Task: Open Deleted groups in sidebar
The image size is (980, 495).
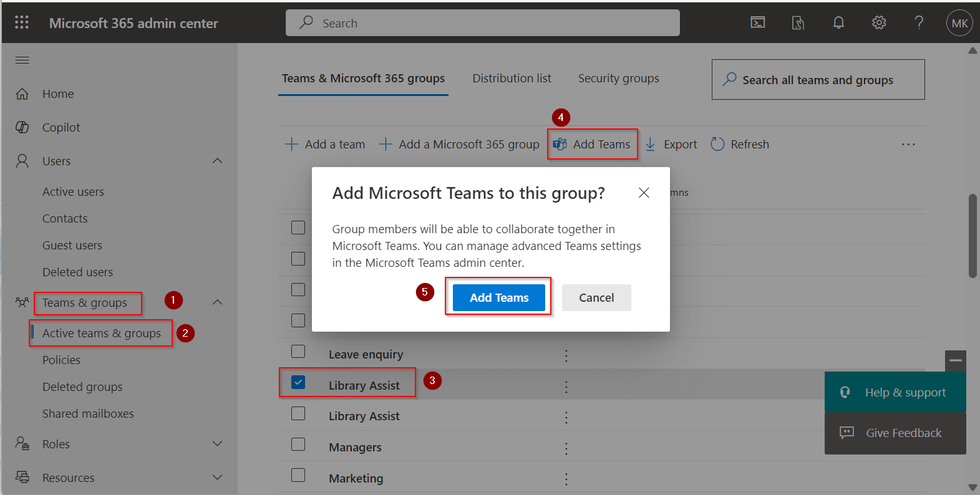Action: pos(82,387)
